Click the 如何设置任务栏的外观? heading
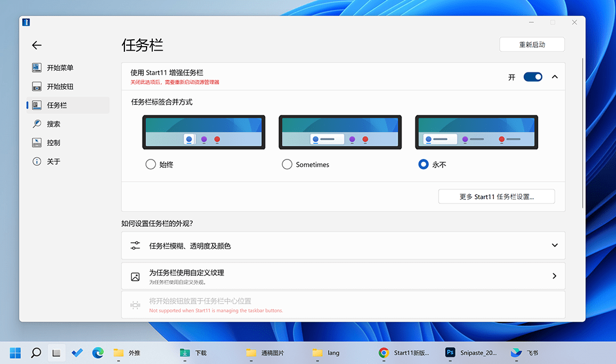The image size is (616, 364). [157, 223]
